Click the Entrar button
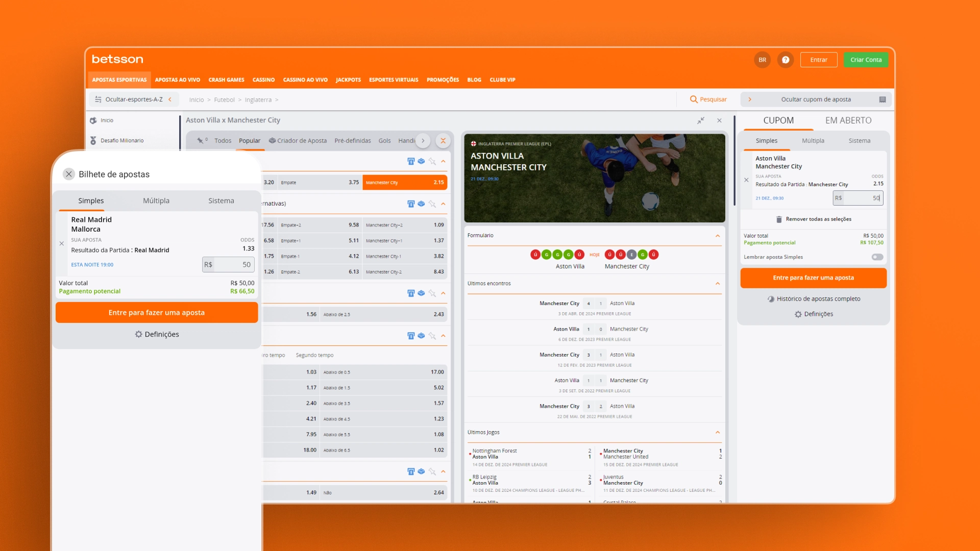Screen dimensions: 980x551 (819, 60)
